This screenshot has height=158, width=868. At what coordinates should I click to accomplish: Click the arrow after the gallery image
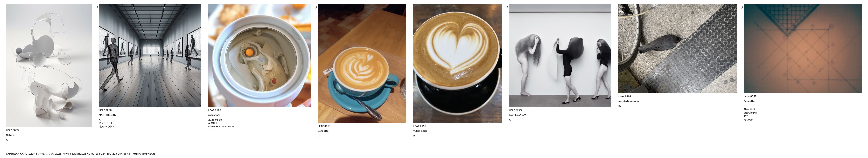(205, 7)
